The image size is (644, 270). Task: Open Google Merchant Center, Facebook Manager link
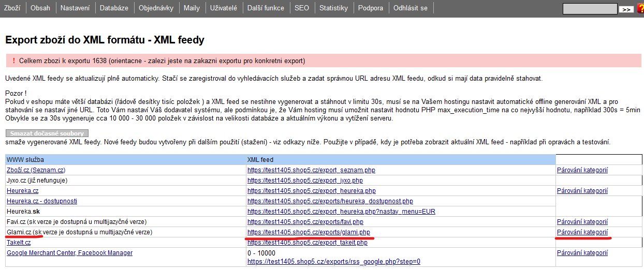(69, 253)
